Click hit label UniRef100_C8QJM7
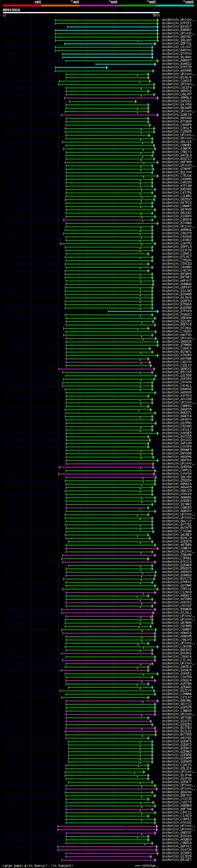 [x=177, y=95]
